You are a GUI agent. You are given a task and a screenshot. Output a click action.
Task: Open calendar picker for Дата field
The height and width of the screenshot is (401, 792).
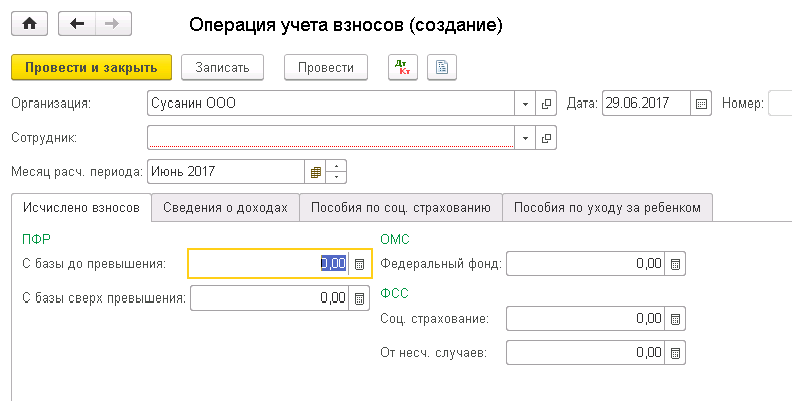(701, 103)
